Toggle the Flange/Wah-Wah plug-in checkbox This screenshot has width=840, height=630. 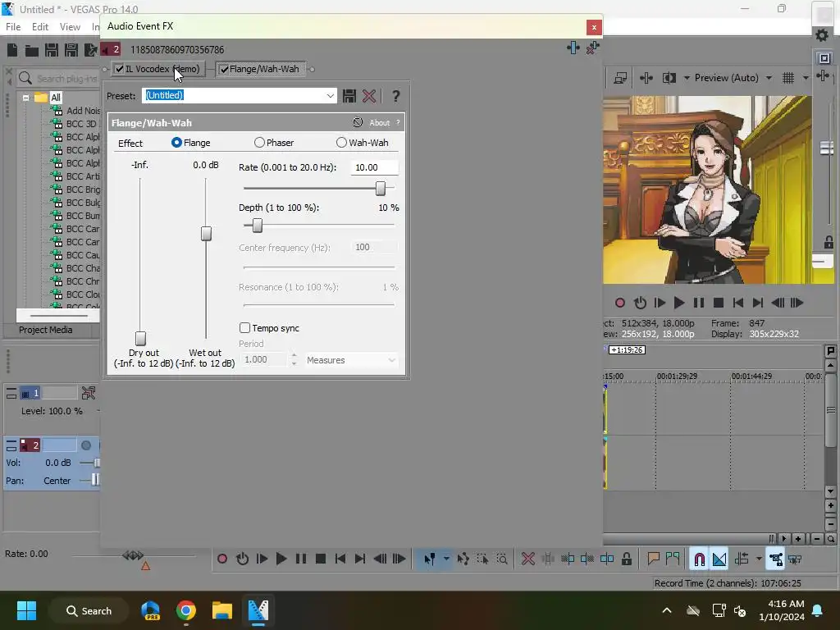(x=225, y=69)
